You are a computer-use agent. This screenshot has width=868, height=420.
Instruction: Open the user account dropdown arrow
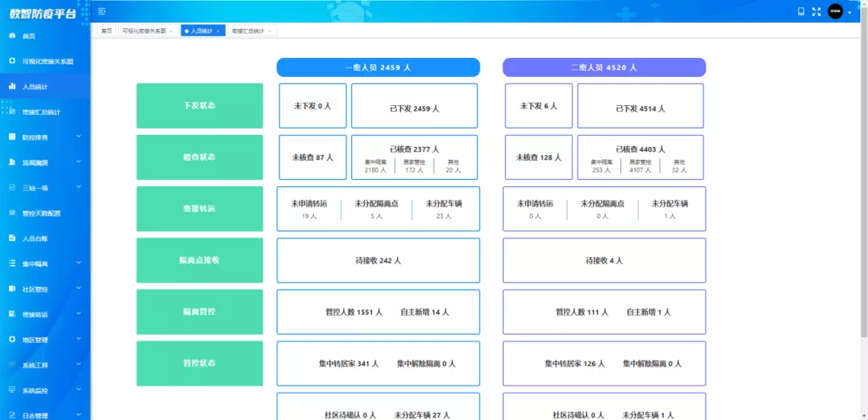coord(850,12)
